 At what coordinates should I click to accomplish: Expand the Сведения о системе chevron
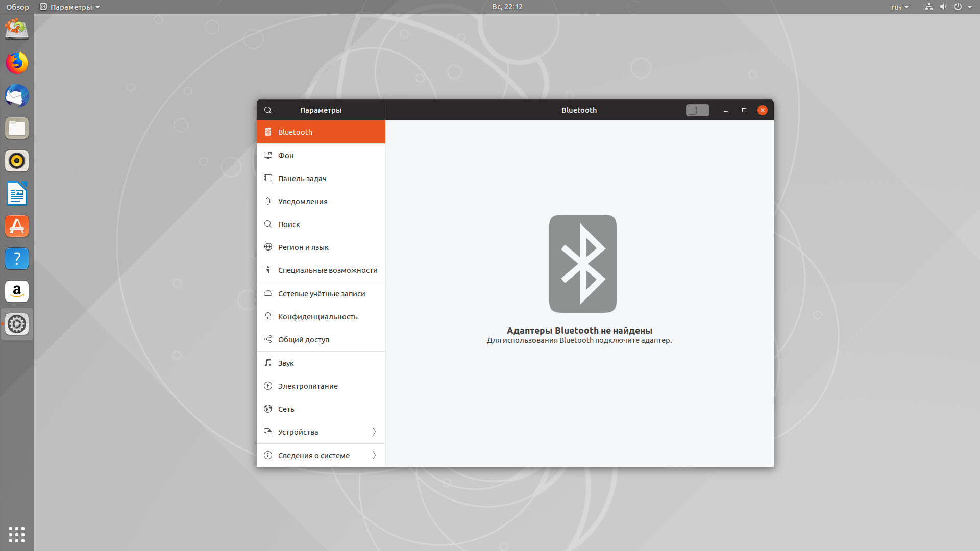point(374,456)
